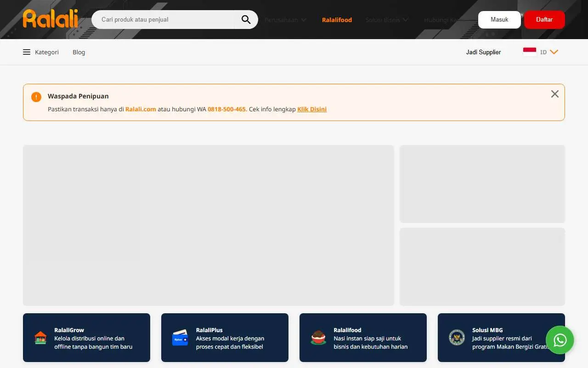Click the Indonesian flag icon

click(530, 52)
